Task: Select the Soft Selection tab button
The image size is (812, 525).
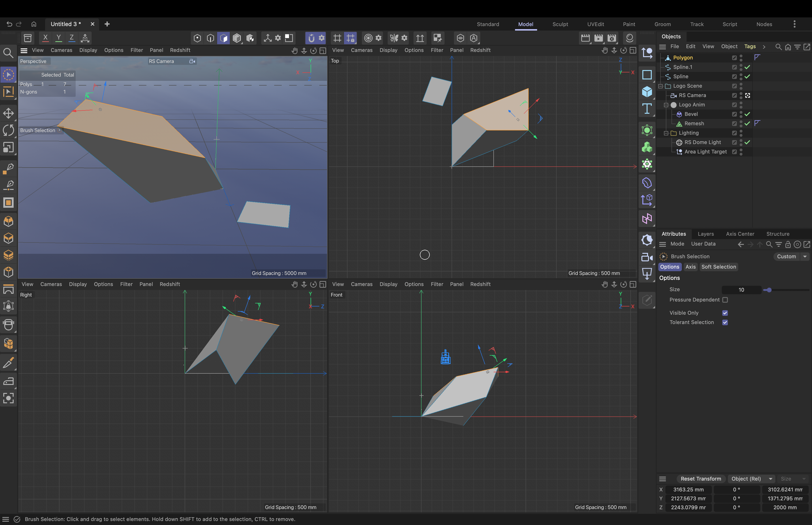Action: click(x=719, y=267)
